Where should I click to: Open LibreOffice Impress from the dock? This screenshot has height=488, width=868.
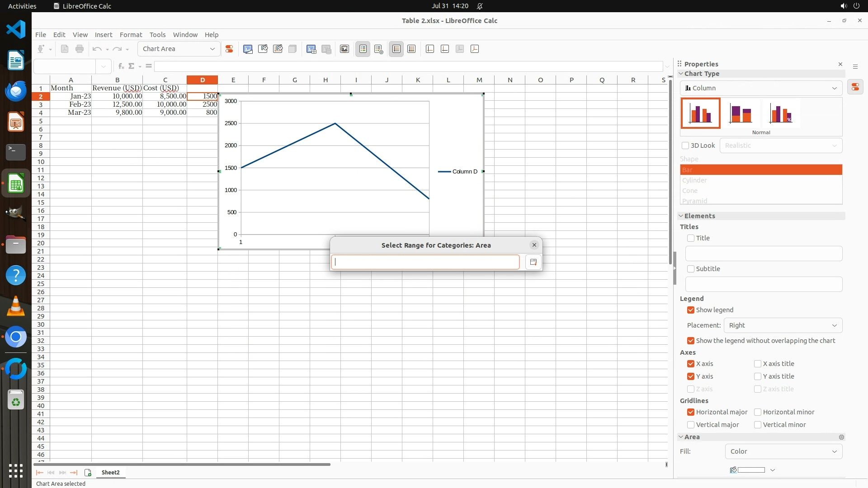16,122
